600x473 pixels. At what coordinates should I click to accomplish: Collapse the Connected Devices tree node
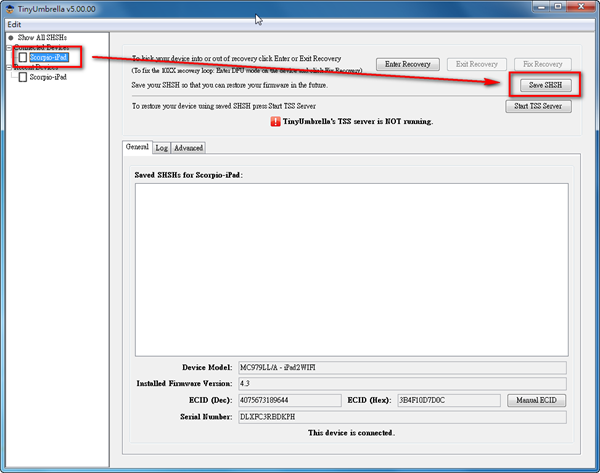click(x=9, y=47)
